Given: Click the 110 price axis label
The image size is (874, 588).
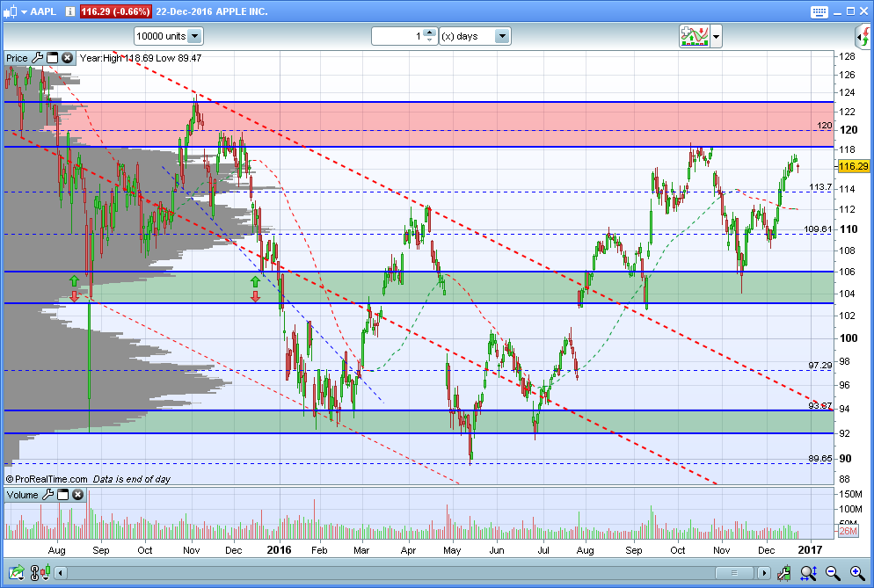Looking at the screenshot, I should click(x=849, y=229).
